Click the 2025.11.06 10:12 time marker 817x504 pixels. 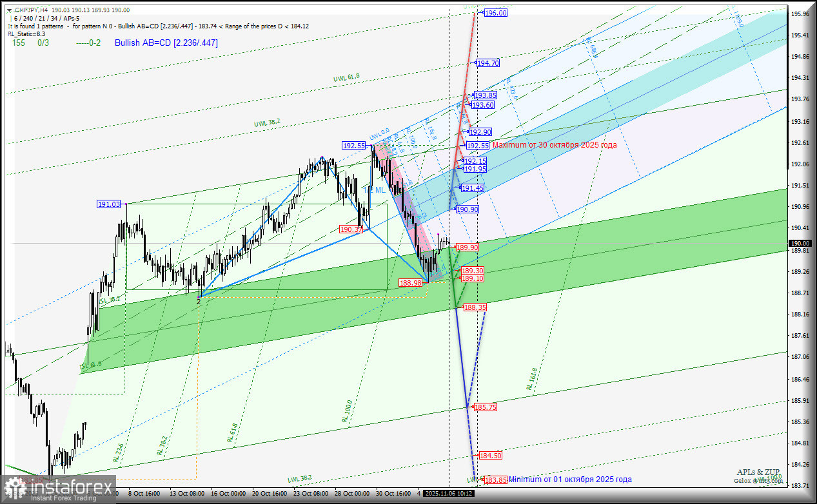(449, 493)
